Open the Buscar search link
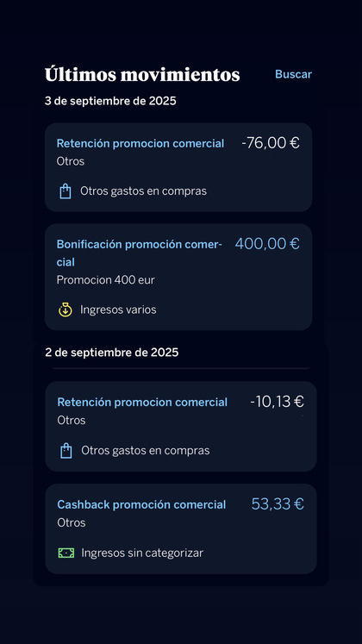 click(293, 74)
